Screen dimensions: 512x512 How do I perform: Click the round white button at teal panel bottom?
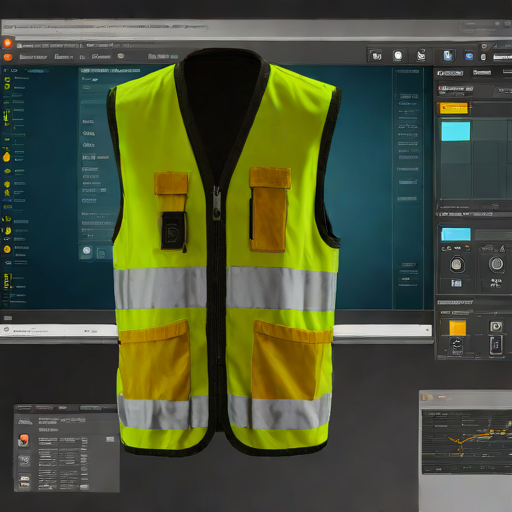coord(87,250)
